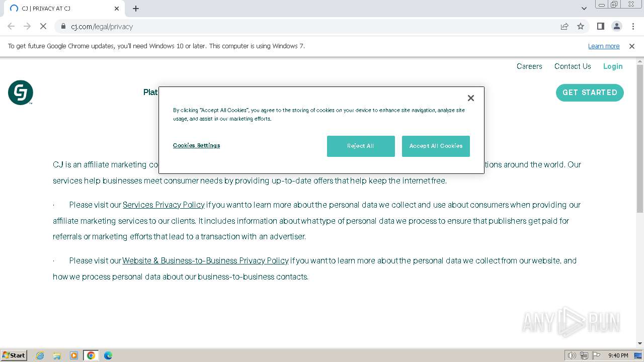The width and height of the screenshot is (644, 362).
Task: Click the Show desktop button at the taskbar end
Action: [x=638, y=355]
